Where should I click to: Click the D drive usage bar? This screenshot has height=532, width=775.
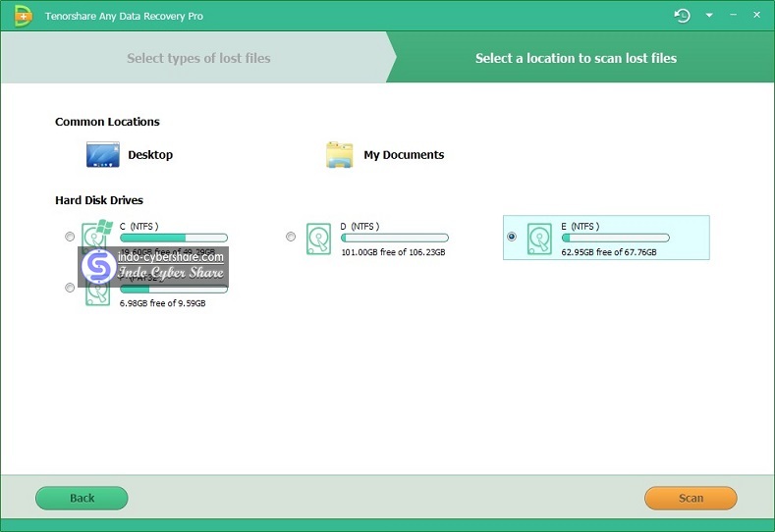coord(395,238)
